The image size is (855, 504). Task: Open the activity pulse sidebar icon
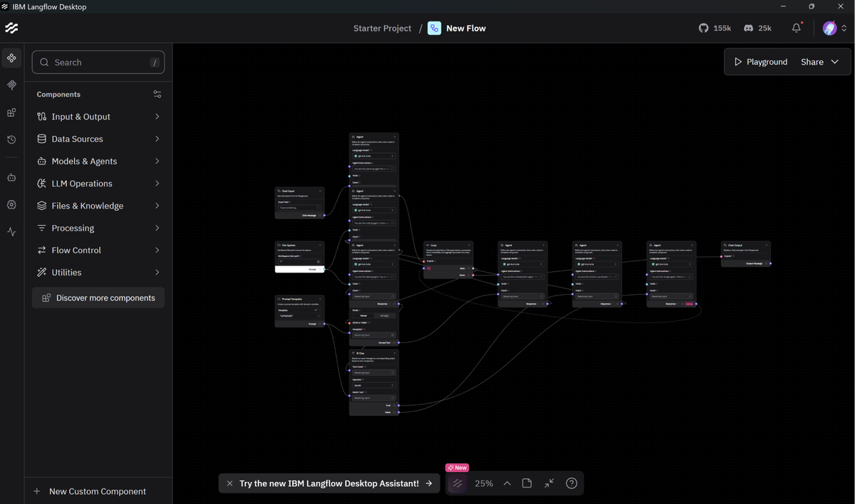coord(11,232)
